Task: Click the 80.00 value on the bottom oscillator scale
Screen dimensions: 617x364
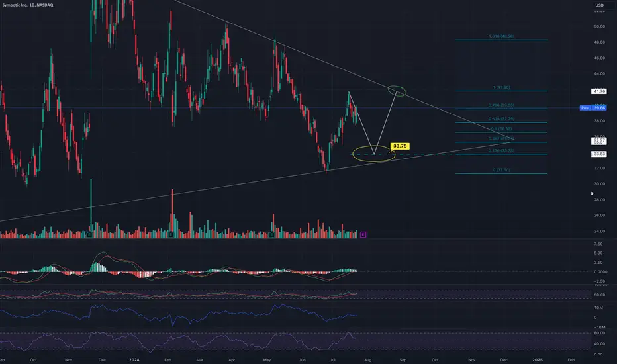Action: click(599, 333)
